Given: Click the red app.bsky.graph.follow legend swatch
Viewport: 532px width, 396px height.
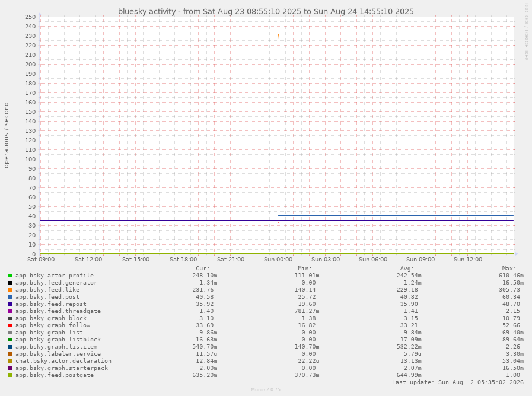Looking at the screenshot, I should coord(10,325).
